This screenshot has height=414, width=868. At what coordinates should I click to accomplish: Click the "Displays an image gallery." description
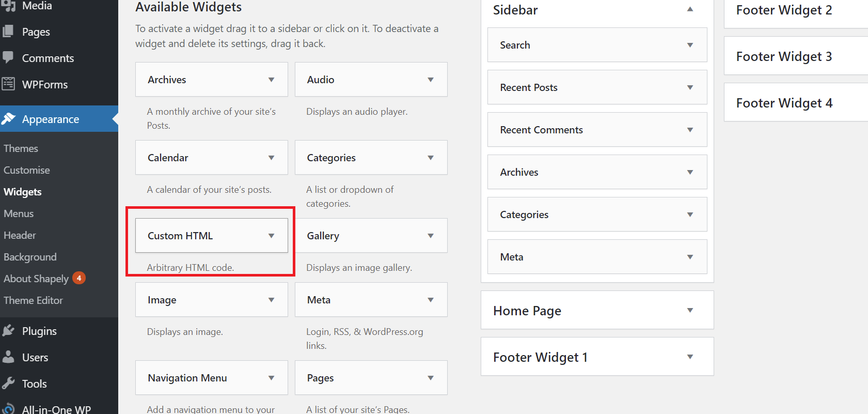coord(359,268)
